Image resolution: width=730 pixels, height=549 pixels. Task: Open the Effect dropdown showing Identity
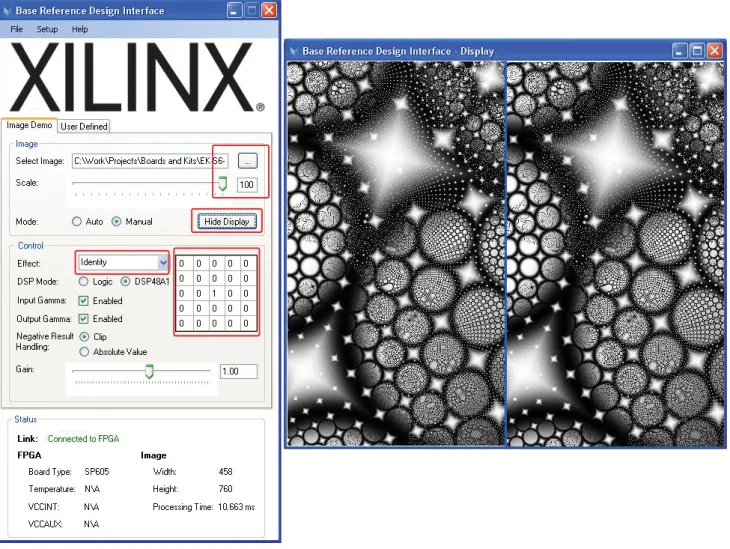click(x=123, y=263)
